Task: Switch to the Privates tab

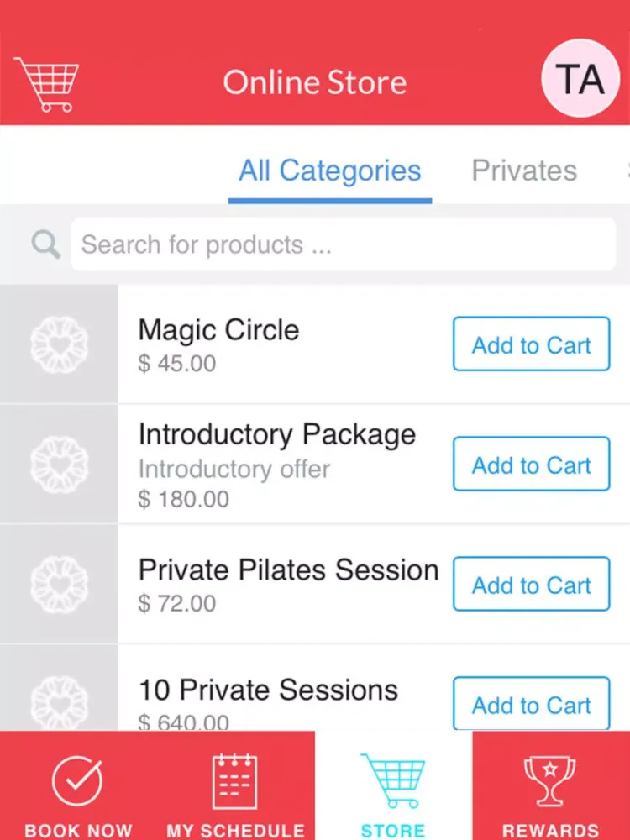Action: pos(524,171)
